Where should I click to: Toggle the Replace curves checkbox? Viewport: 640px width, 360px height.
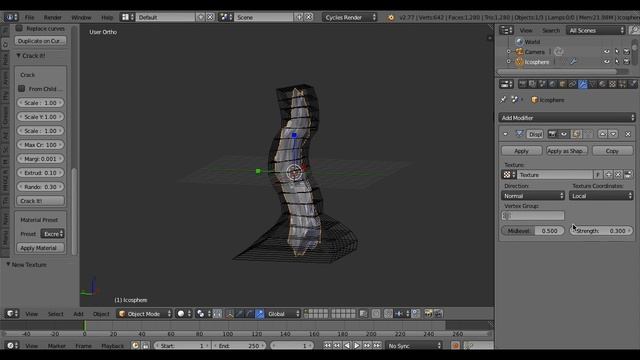[19, 28]
